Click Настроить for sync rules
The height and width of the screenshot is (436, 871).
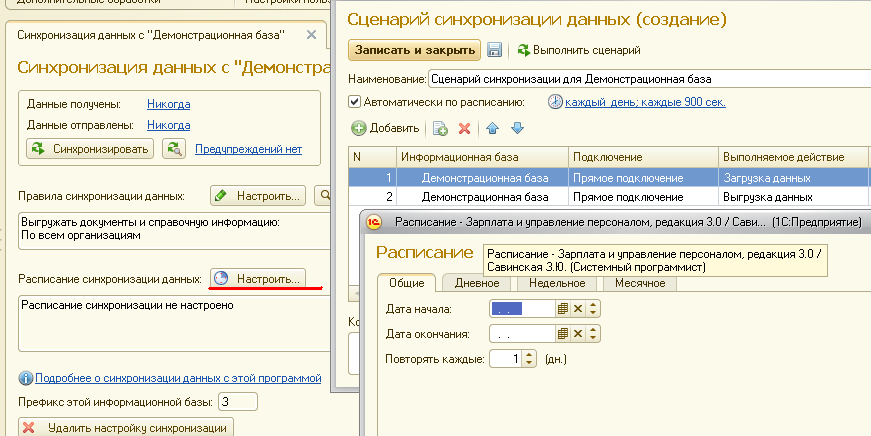[x=258, y=196]
